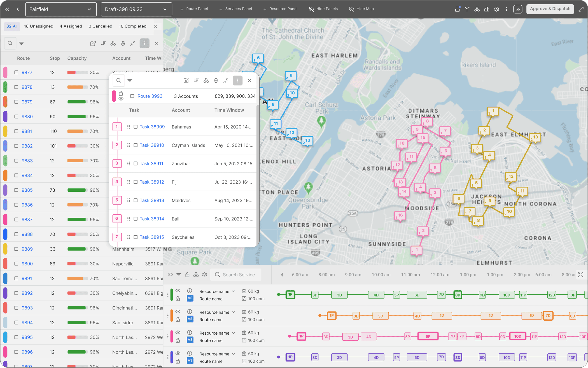Screen dimensions: 588x368
Task: Toggle Route 3993 eye visibility icon
Action: click(x=121, y=99)
